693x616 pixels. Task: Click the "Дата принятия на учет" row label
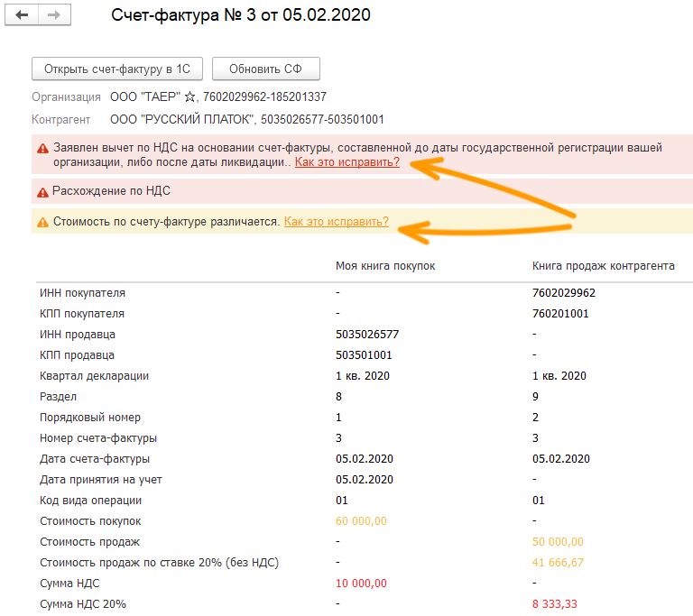[101, 480]
